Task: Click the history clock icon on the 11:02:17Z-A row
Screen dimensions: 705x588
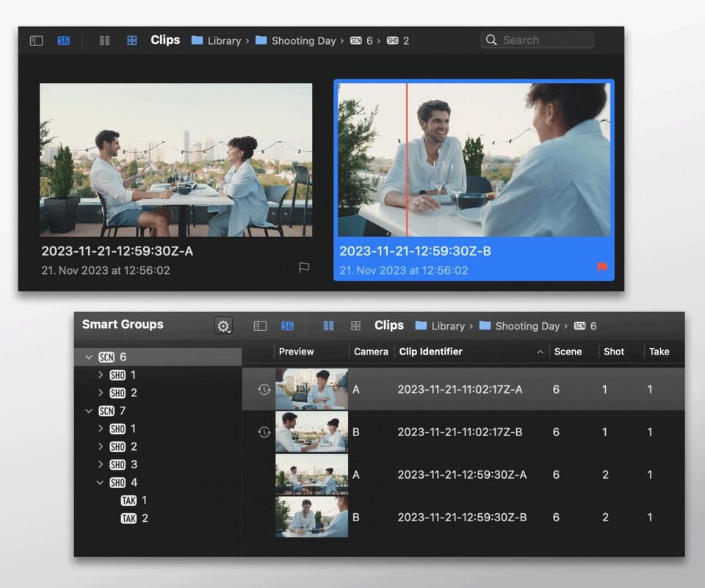Action: pos(264,389)
